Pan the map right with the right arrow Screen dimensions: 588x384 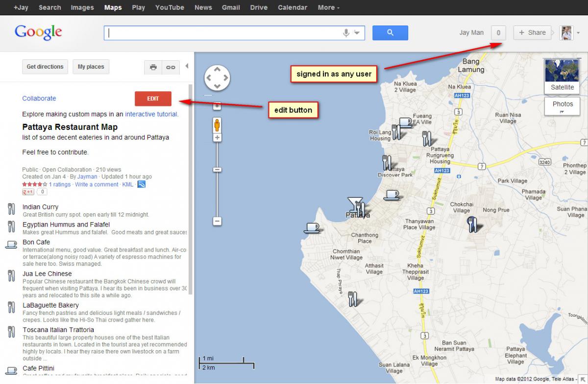click(225, 77)
